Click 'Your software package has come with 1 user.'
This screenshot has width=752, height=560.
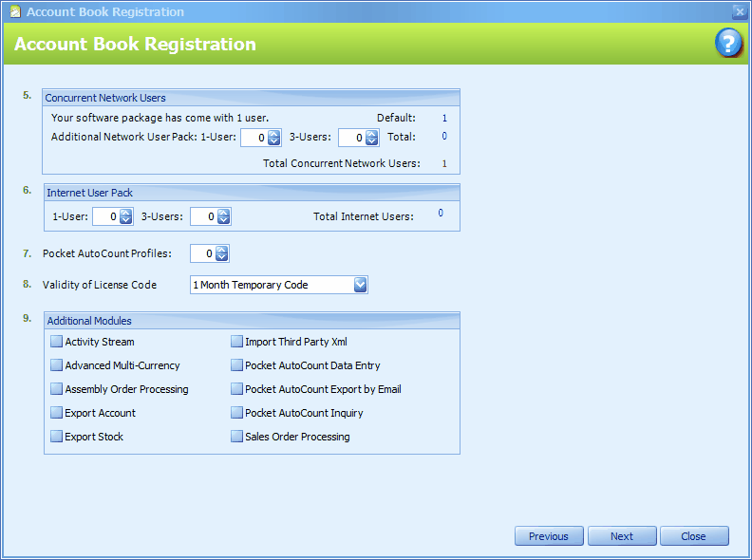click(160, 118)
